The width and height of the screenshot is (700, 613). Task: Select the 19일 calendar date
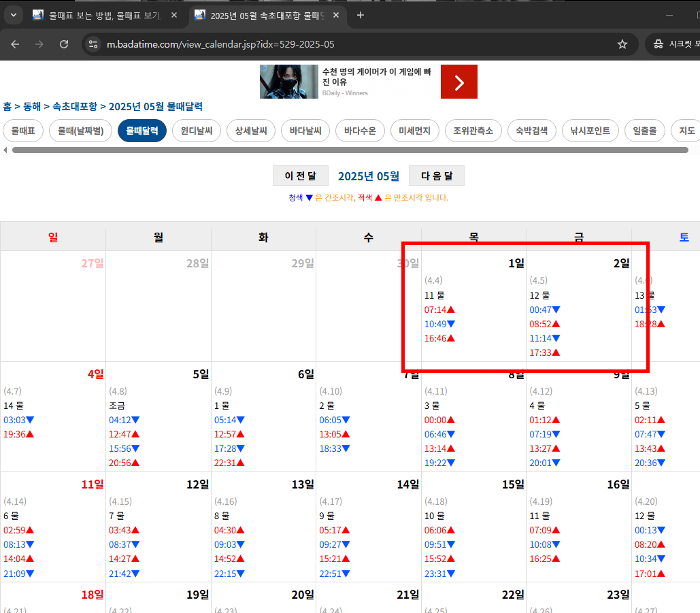point(198,595)
